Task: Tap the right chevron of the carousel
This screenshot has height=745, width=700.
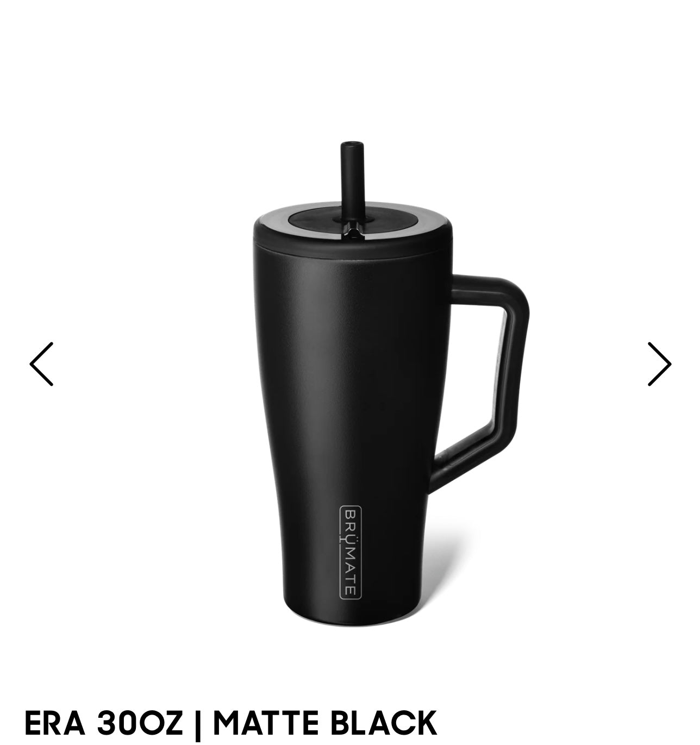Action: 659,364
